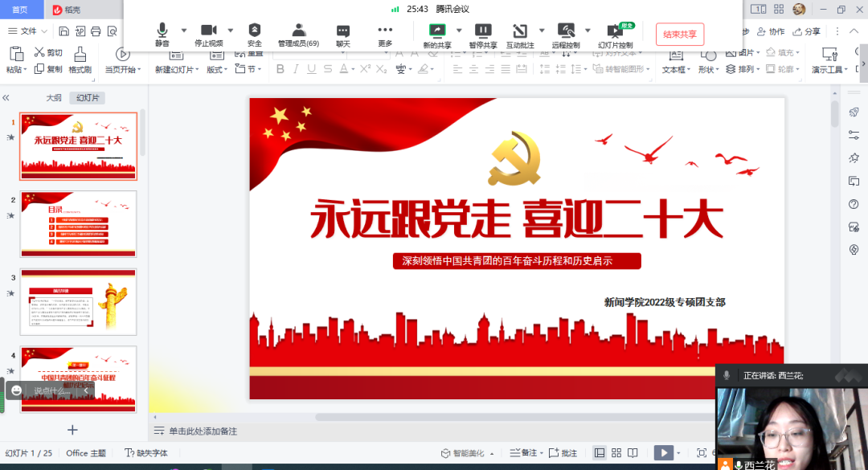Toggle underline formatting
The height and width of the screenshot is (470, 868).
click(312, 69)
